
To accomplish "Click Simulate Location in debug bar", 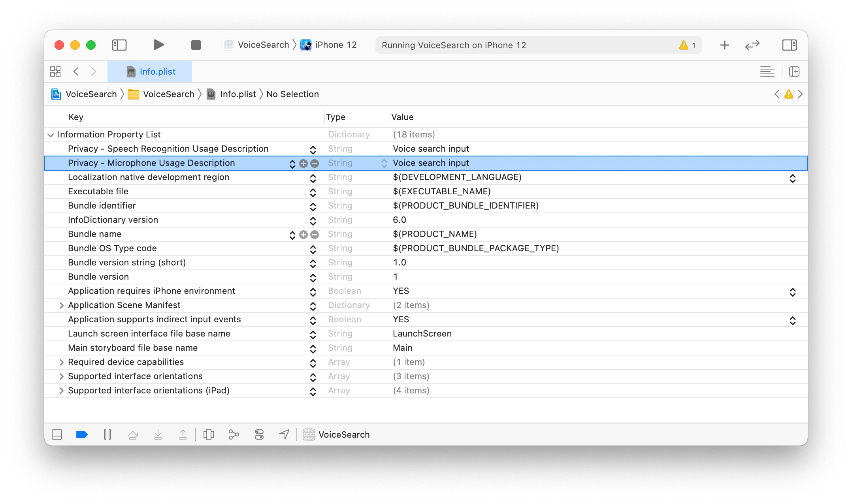I will point(284,434).
